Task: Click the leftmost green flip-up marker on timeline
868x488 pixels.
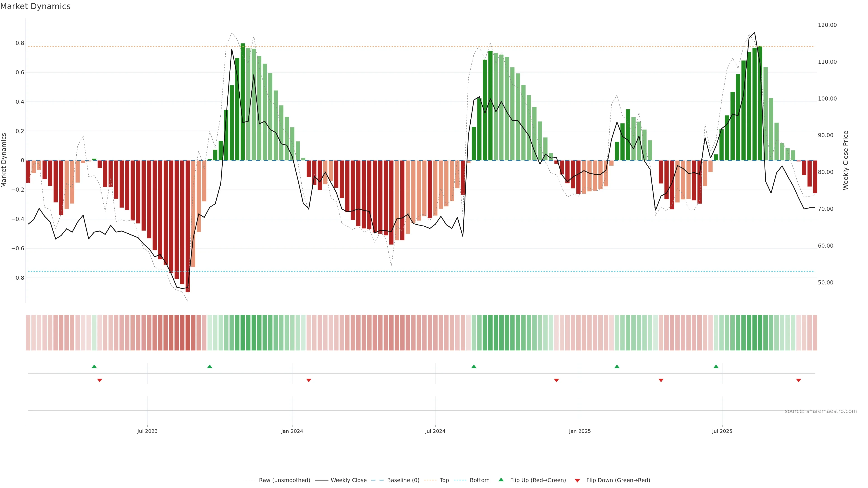Action: pos(94,366)
